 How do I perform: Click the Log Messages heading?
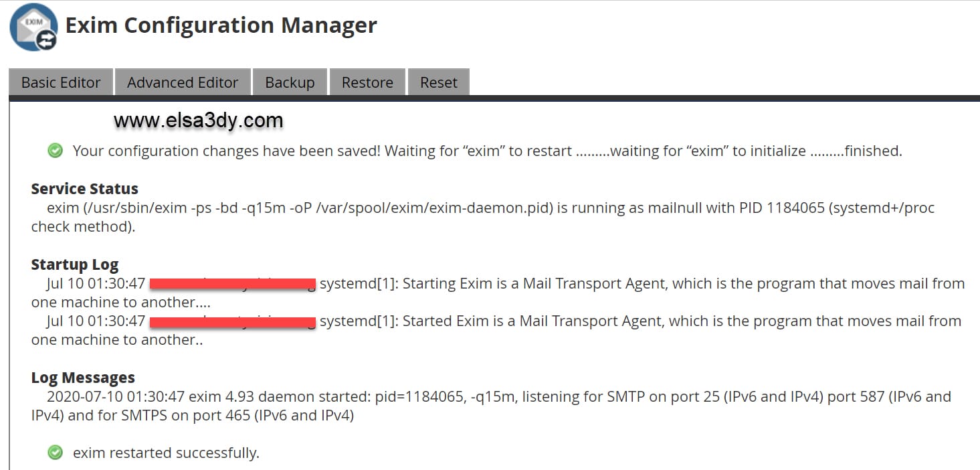[83, 378]
